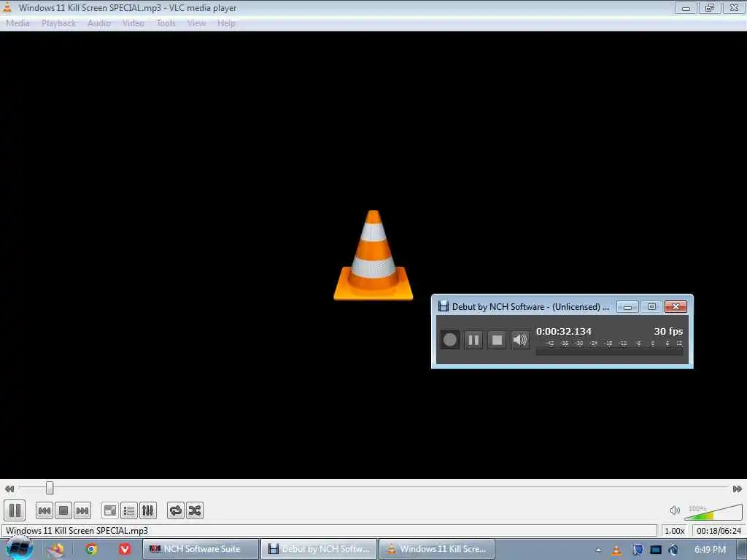The image size is (747, 560).
Task: Open the Windows Start menu
Action: [x=18, y=548]
